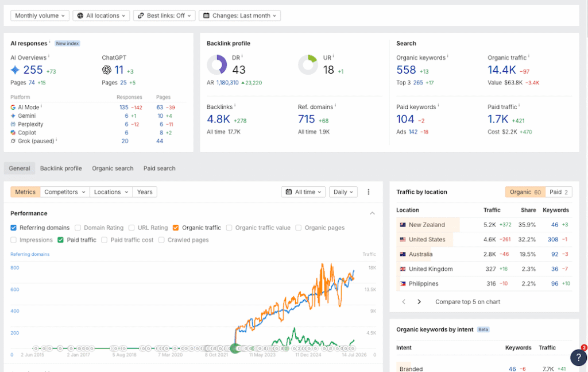Uncheck the Referring domains checkbox
This screenshot has height=372, width=588.
pyautogui.click(x=14, y=228)
